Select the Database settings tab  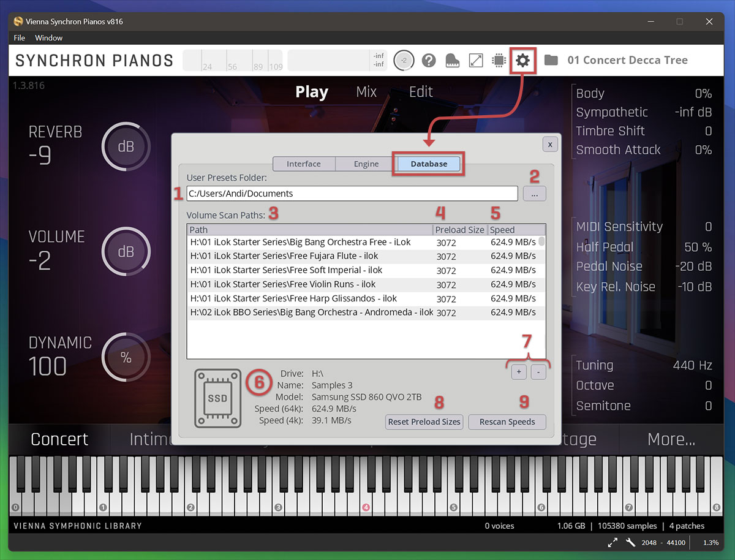pos(429,164)
